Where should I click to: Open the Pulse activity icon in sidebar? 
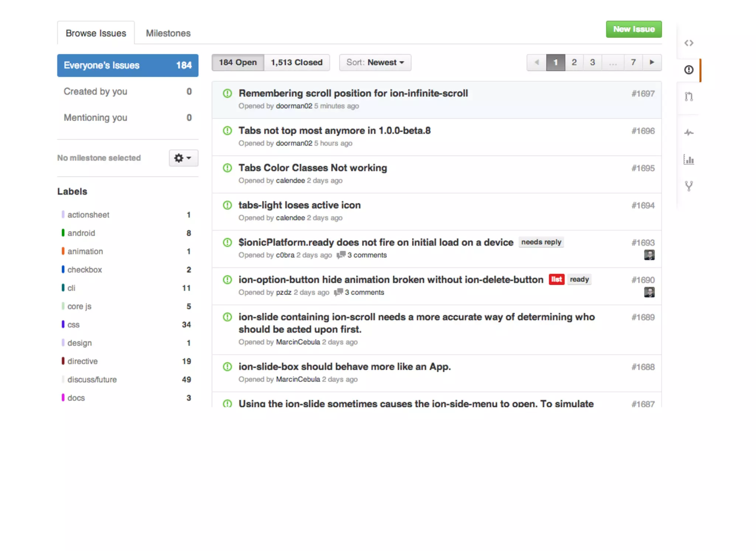688,132
